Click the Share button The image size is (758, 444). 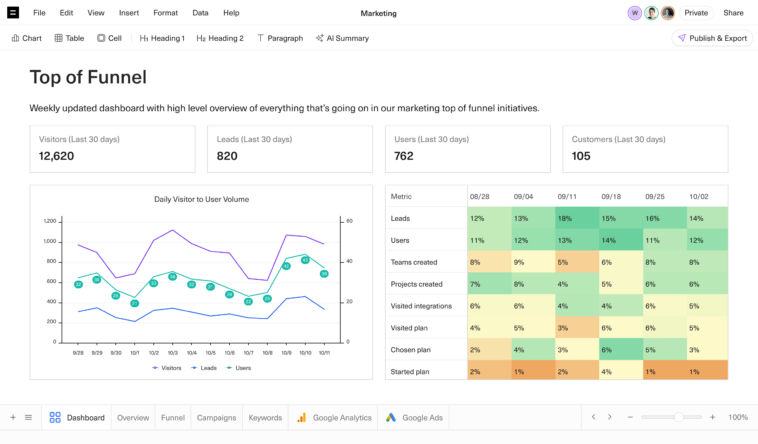[x=733, y=13]
